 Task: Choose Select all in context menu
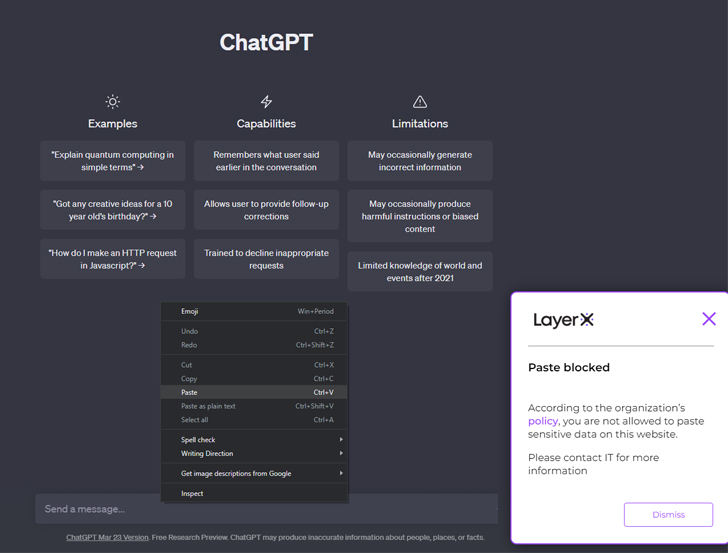(254, 420)
